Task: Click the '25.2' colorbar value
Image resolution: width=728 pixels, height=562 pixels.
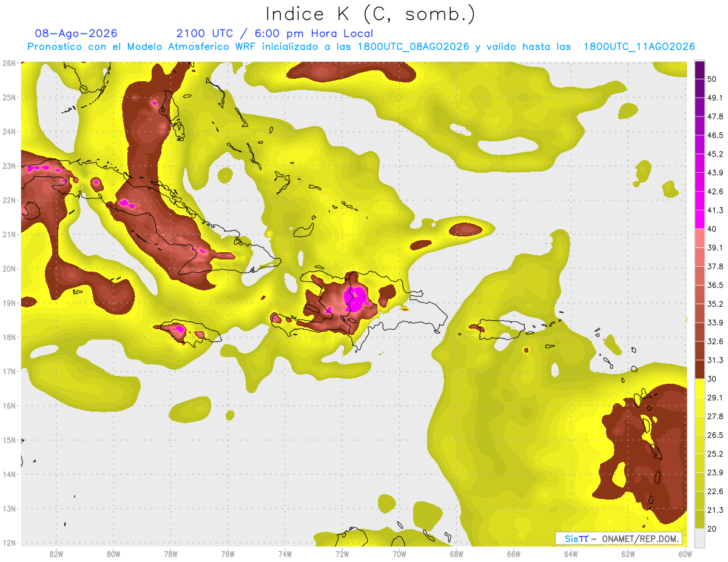Action: 715,453
